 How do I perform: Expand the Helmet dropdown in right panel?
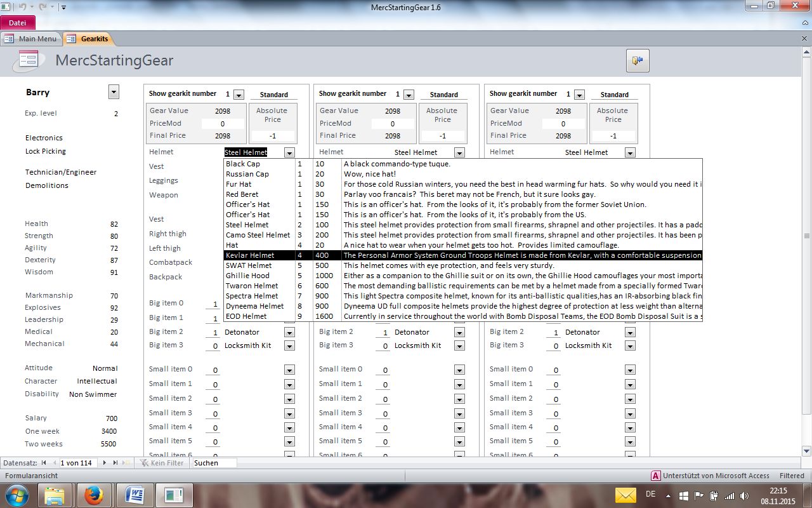pyautogui.click(x=630, y=152)
